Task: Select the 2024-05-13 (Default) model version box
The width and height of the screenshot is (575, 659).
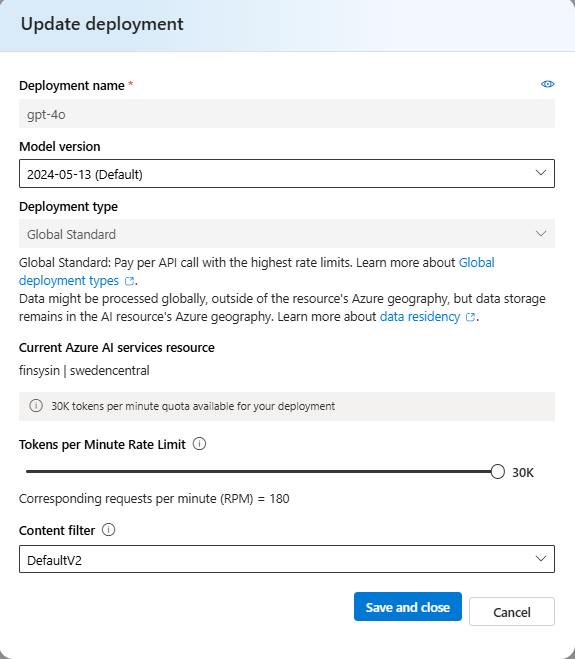Action: coord(287,174)
